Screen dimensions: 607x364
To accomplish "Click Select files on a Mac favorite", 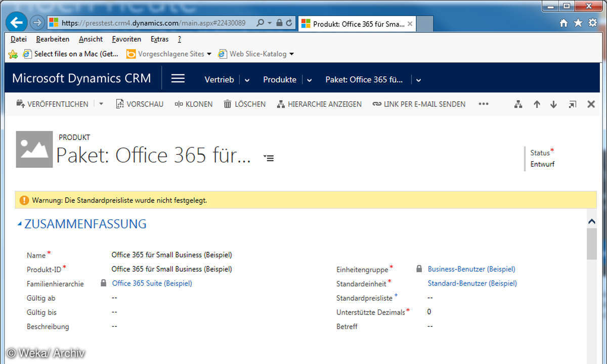I will 71,54.
